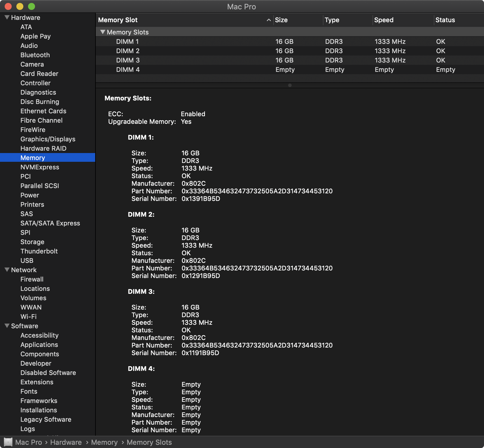The width and height of the screenshot is (484, 448).
Task: Select Frameworks in the sidebar
Action: (39, 401)
